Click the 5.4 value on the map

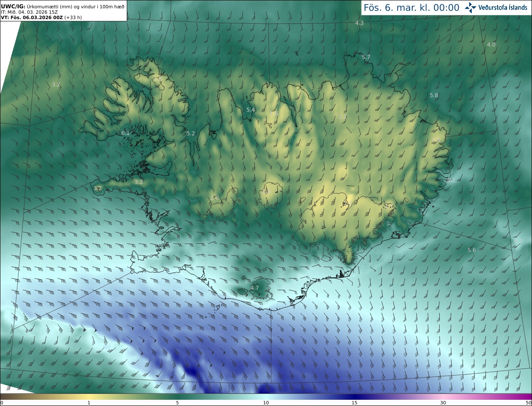click(251, 110)
